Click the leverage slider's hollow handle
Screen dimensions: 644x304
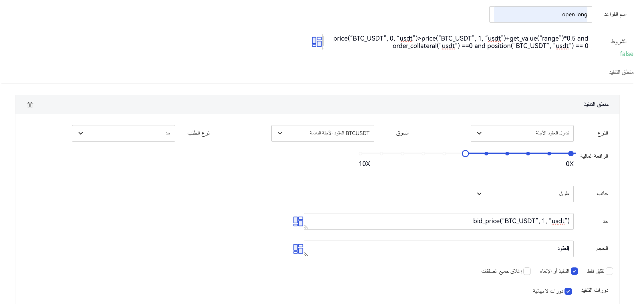click(465, 154)
